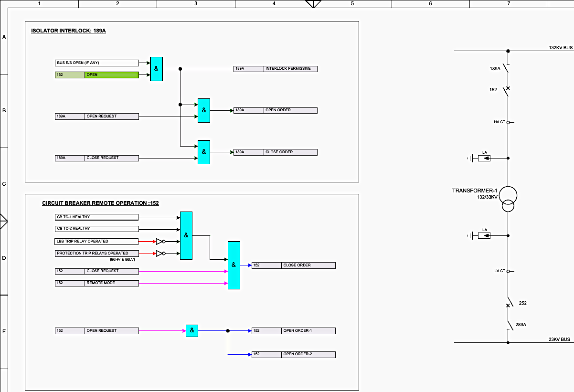Viewport: 574px width, 392px height.
Task: Select the 189A OPEN REQUEST input box
Action: 97,117
